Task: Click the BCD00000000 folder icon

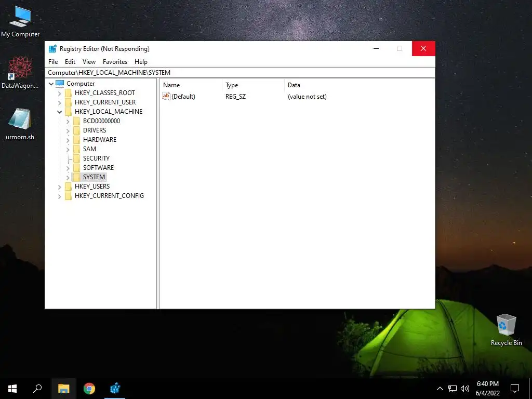Action: coord(77,121)
